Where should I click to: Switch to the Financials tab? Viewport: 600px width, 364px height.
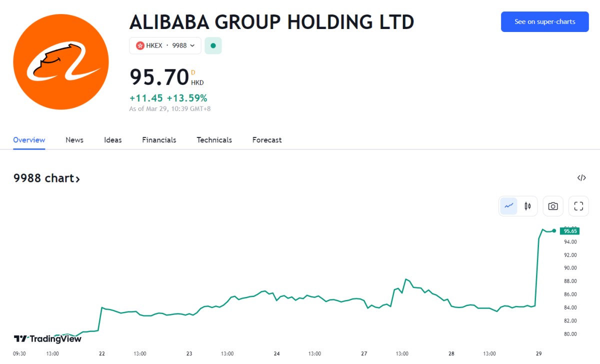(159, 140)
